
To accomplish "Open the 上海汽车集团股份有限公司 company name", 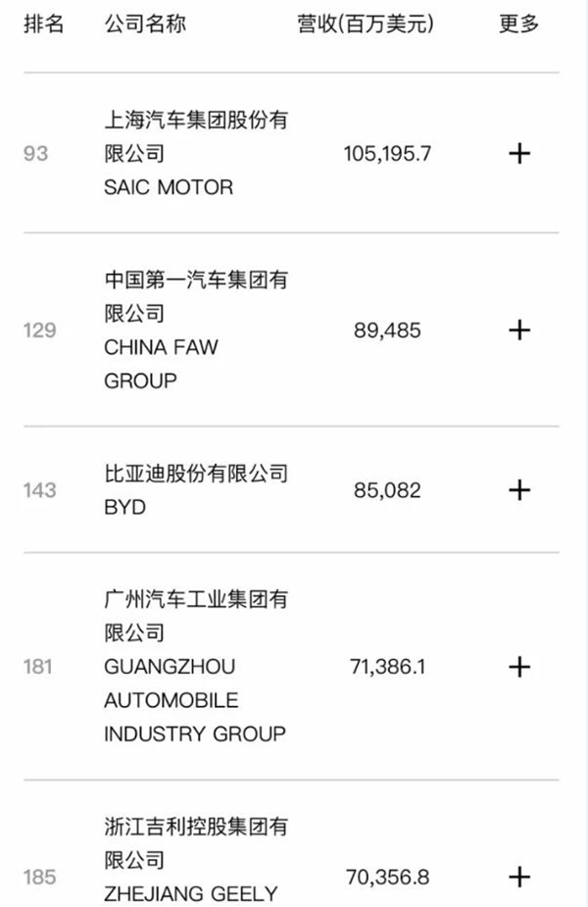I will coord(196,136).
